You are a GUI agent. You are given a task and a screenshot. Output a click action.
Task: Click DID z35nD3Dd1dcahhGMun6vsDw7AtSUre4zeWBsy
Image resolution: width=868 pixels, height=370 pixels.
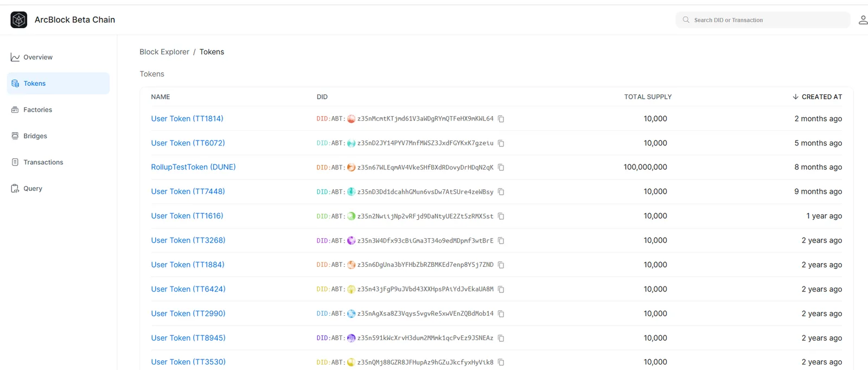coord(425,192)
